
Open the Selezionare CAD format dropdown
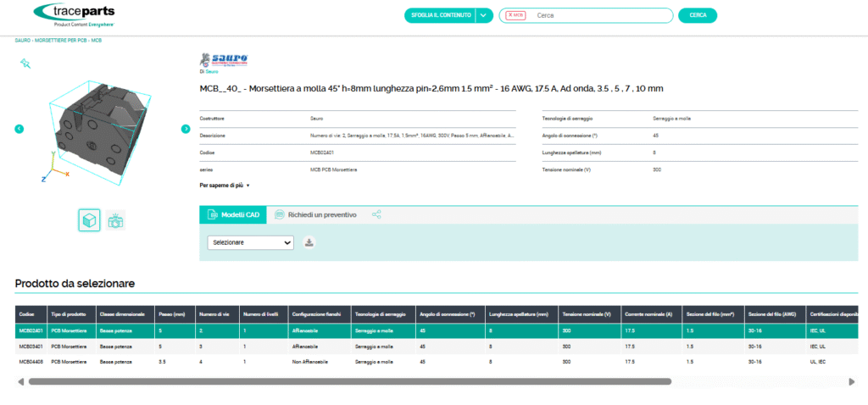click(x=250, y=242)
